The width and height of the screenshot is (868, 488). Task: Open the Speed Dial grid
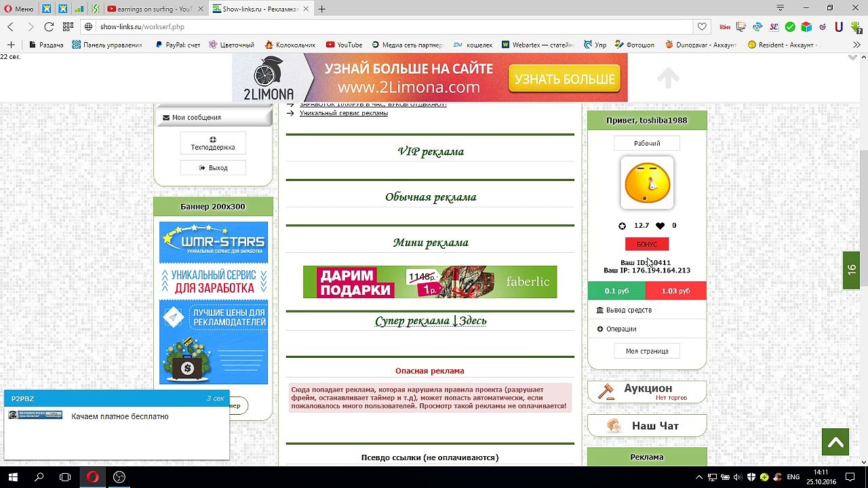[68, 26]
